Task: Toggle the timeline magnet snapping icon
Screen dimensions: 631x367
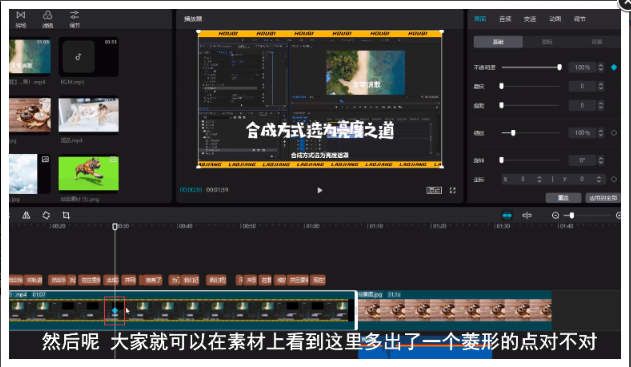Action: tap(507, 216)
